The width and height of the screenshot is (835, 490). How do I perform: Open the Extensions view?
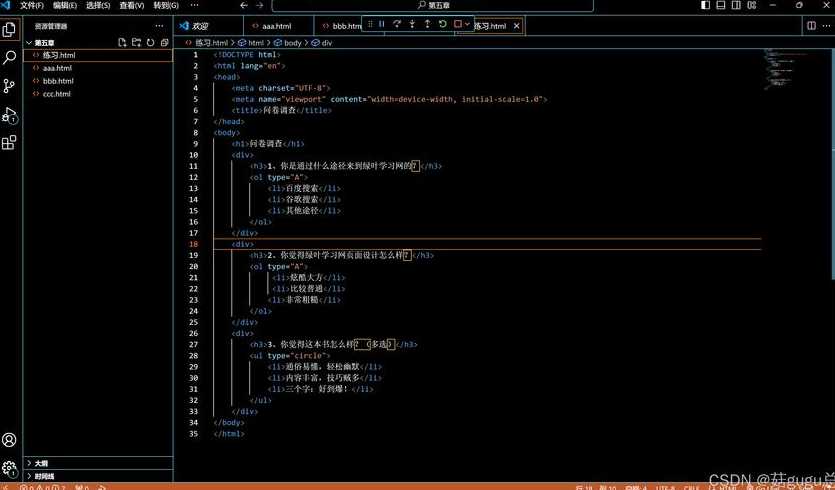[9, 143]
